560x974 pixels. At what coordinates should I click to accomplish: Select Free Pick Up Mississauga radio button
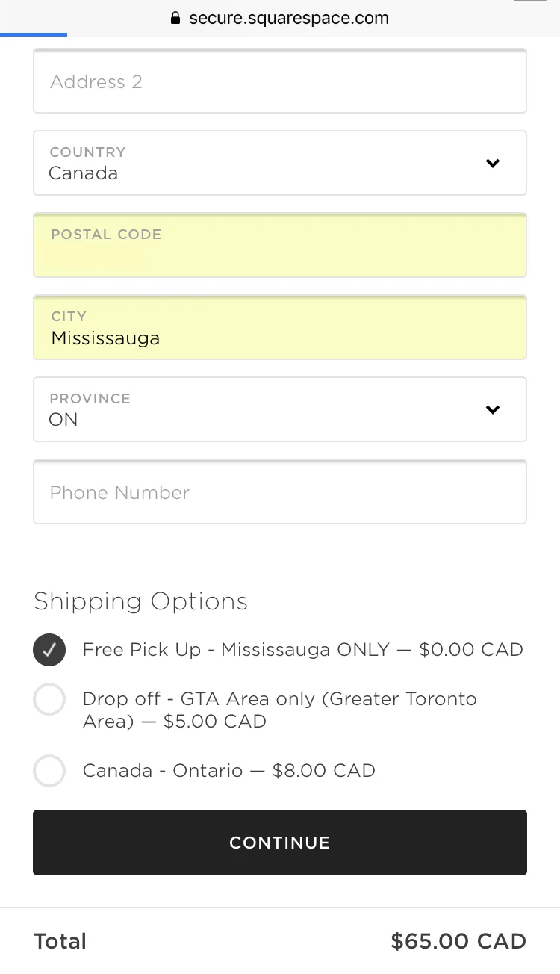point(49,651)
